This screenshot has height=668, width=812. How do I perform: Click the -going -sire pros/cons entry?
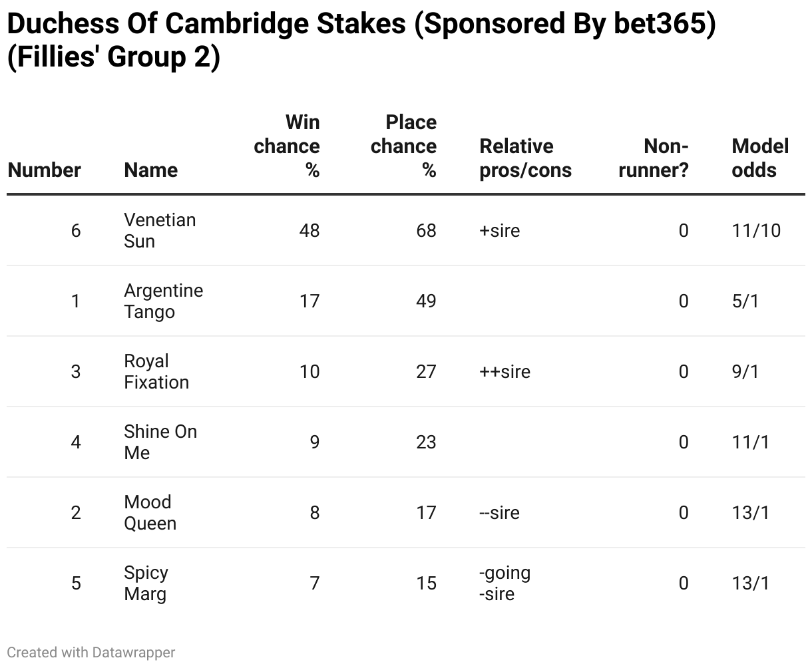tap(505, 583)
